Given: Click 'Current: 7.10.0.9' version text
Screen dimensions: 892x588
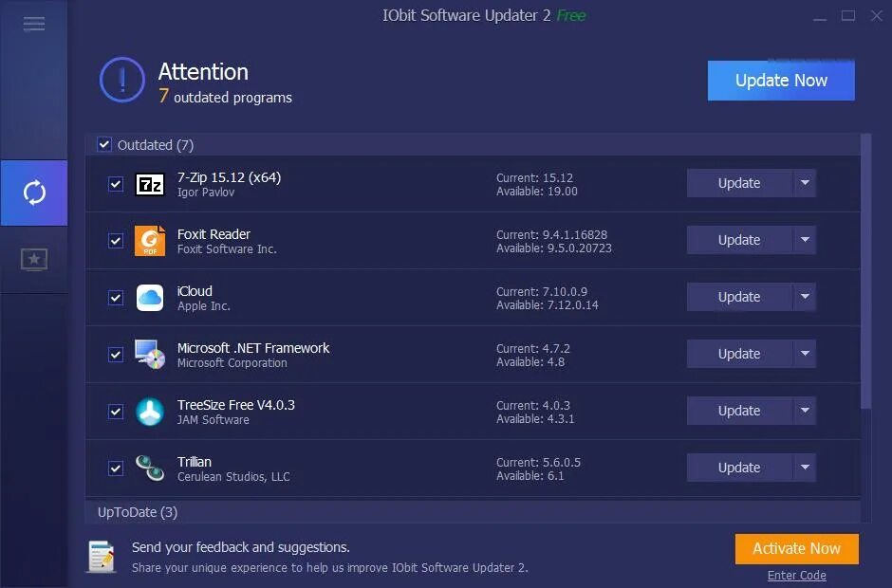Looking at the screenshot, I should (542, 292).
